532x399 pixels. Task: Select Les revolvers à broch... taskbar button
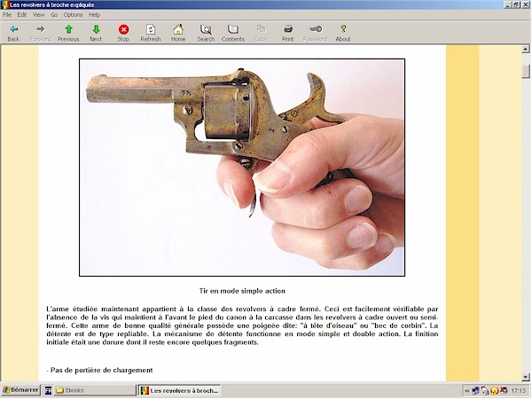pos(180,390)
